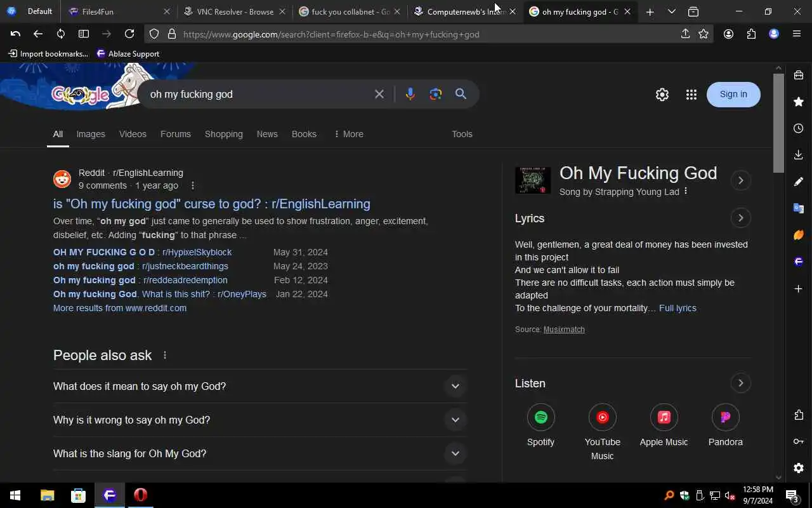Search by image with Lens icon
The width and height of the screenshot is (812, 508).
pos(435,94)
